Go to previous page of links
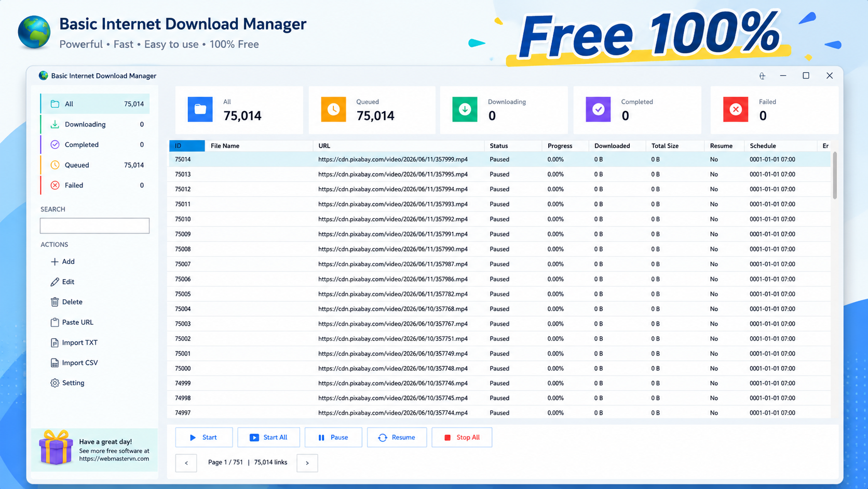 click(x=186, y=463)
